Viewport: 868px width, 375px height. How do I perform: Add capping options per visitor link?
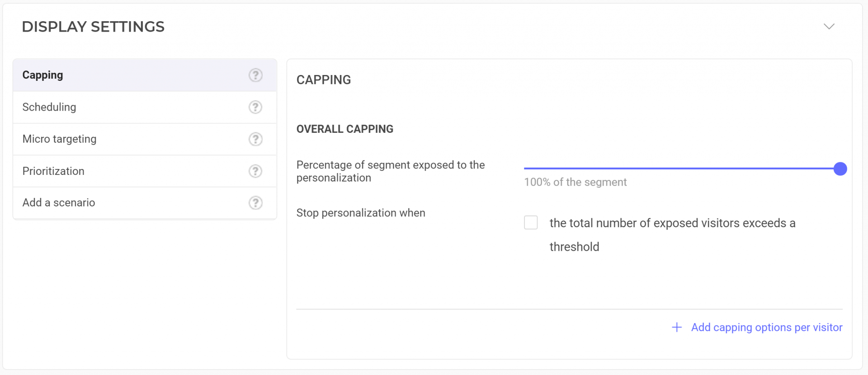pyautogui.click(x=767, y=328)
